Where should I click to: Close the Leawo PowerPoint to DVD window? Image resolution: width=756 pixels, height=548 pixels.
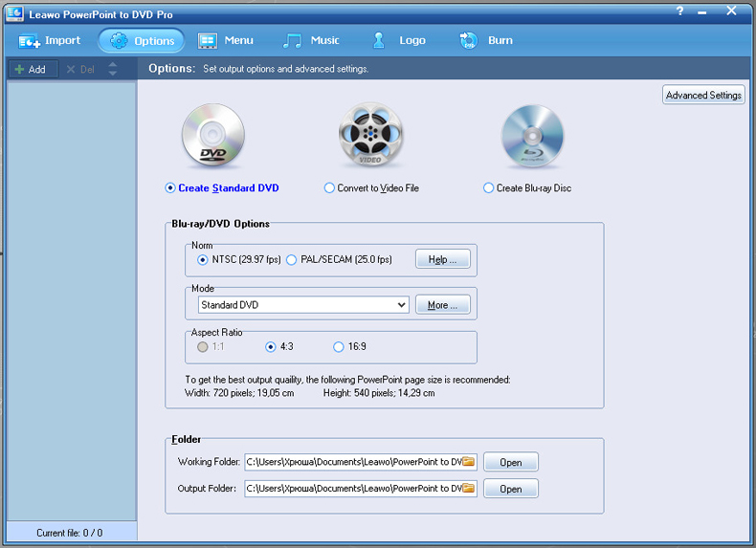[x=731, y=11]
